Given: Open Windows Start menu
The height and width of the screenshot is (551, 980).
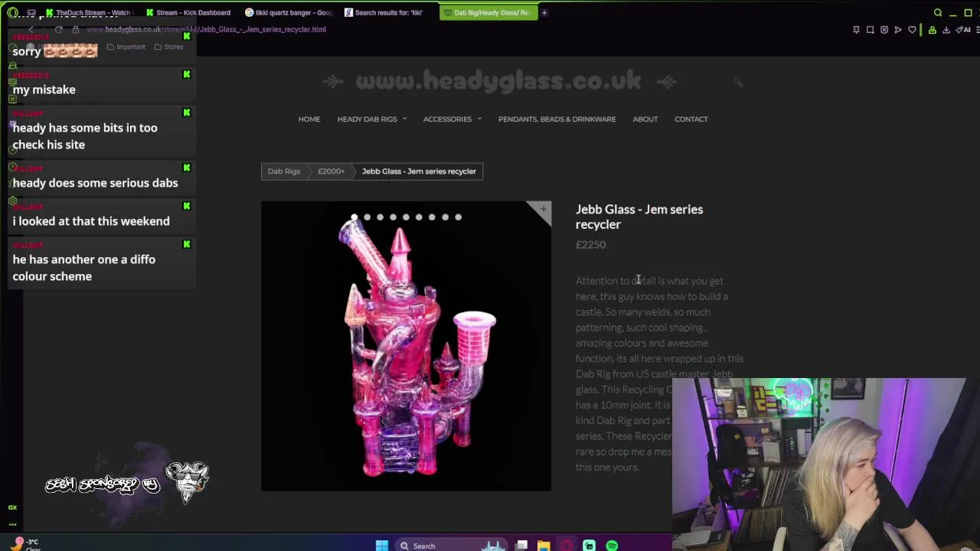Looking at the screenshot, I should (x=381, y=546).
